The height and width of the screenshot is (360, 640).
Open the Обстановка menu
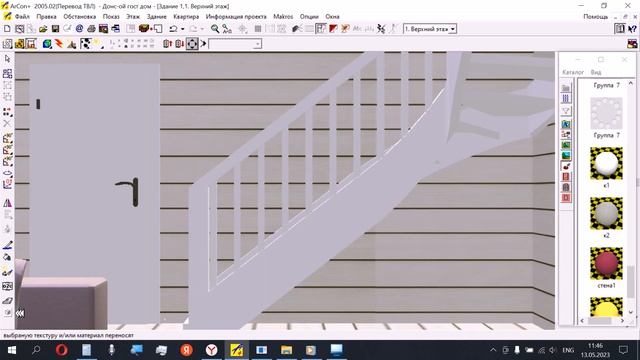pyautogui.click(x=80, y=16)
